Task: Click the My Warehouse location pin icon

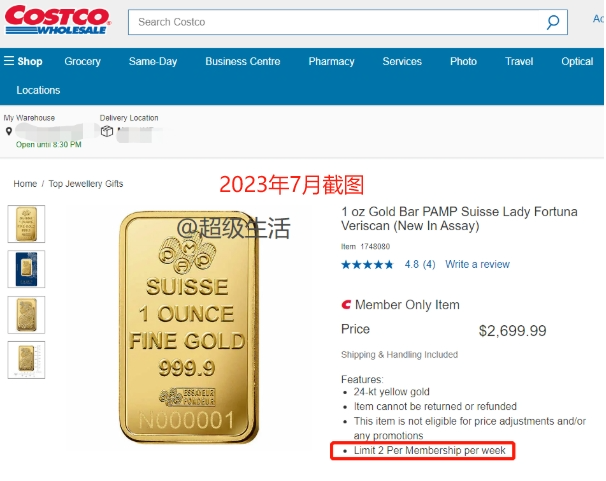Action: click(x=9, y=131)
